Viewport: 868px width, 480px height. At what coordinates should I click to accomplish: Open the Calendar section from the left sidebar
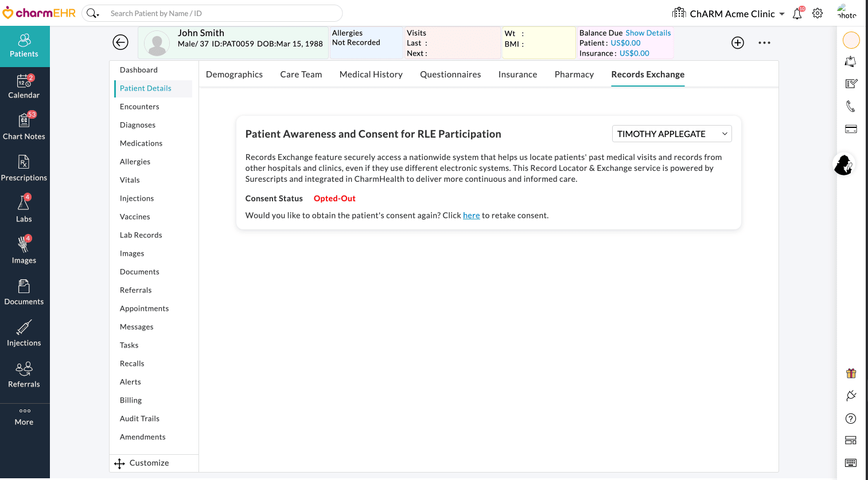coord(24,87)
